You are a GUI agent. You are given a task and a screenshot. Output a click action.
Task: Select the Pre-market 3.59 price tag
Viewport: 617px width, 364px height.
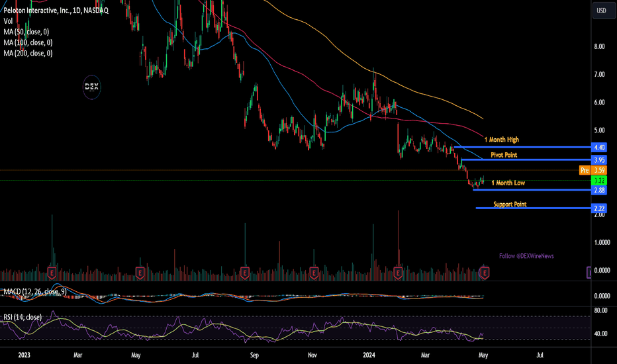[x=593, y=170]
